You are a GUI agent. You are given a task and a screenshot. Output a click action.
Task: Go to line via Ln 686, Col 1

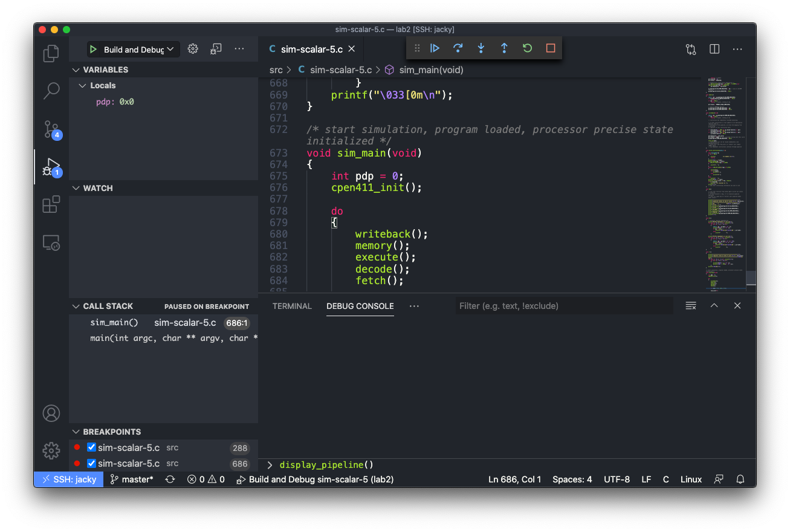[x=514, y=479]
